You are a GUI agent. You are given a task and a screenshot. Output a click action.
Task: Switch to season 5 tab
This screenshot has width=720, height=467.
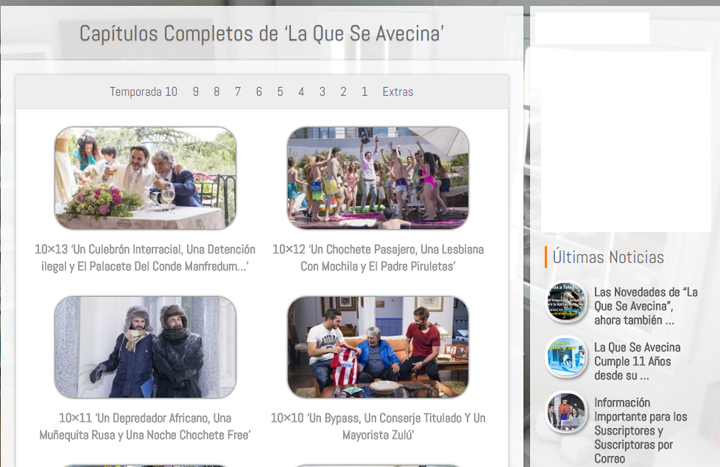[280, 92]
